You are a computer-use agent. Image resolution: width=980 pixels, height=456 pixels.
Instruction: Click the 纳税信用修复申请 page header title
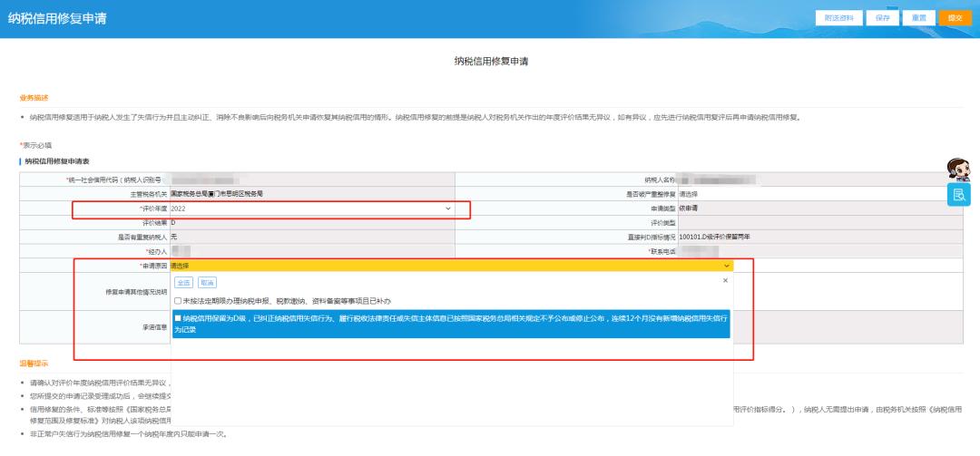click(57, 18)
